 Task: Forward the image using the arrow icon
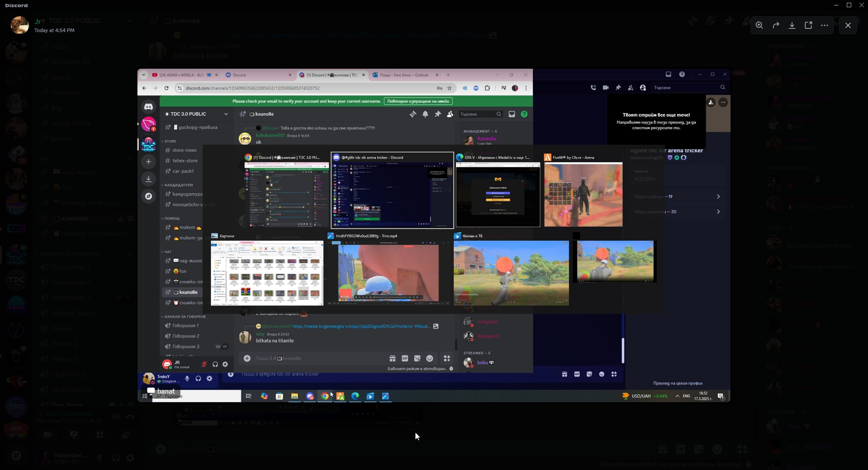(x=776, y=25)
